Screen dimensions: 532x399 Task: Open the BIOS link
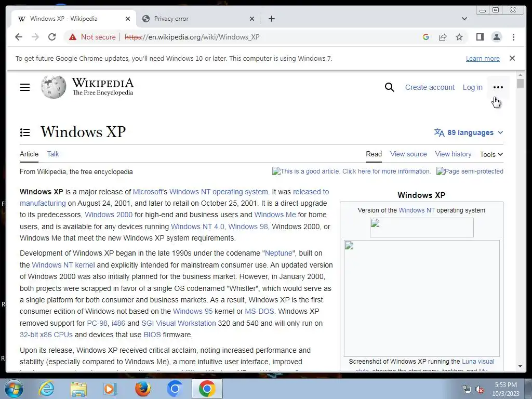[152, 335]
